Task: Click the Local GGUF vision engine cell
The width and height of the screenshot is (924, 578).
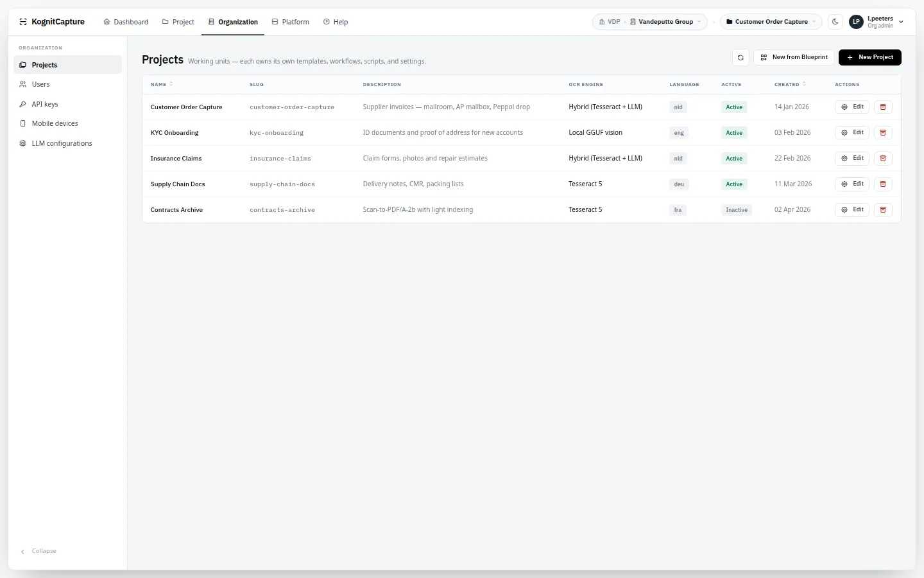Action: [595, 133]
